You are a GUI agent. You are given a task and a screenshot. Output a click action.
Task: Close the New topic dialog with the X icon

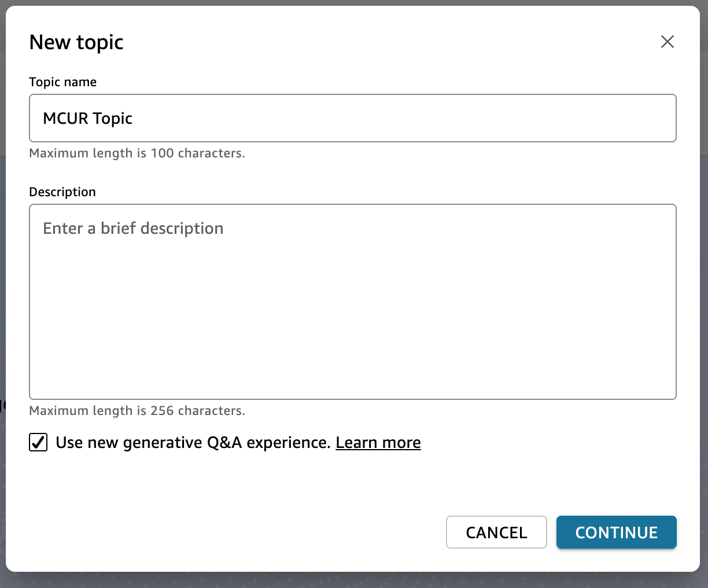pos(668,42)
